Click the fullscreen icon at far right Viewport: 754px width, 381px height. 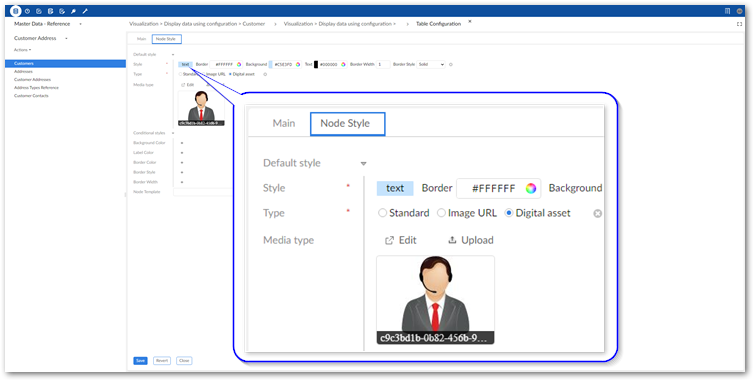click(740, 24)
